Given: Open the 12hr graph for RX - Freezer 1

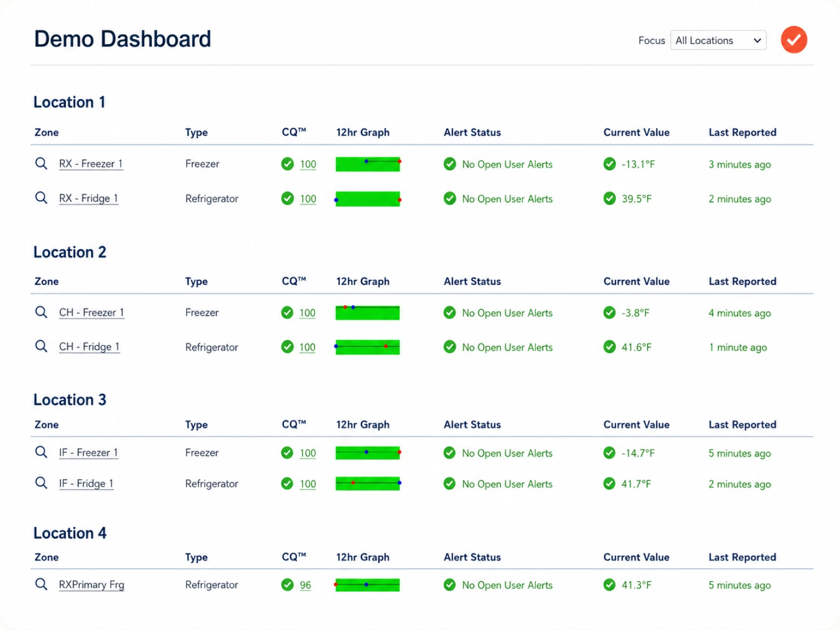Looking at the screenshot, I should (368, 164).
